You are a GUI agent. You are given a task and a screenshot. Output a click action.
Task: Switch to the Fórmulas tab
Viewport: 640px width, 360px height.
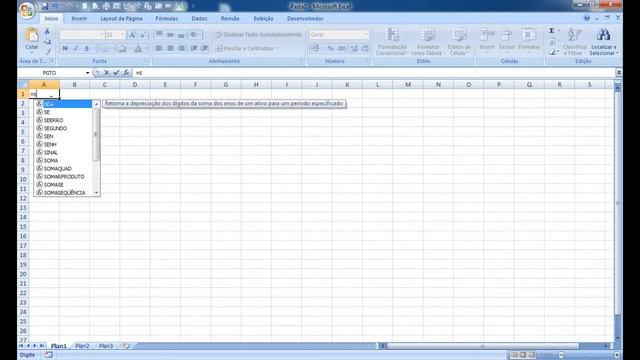167,19
